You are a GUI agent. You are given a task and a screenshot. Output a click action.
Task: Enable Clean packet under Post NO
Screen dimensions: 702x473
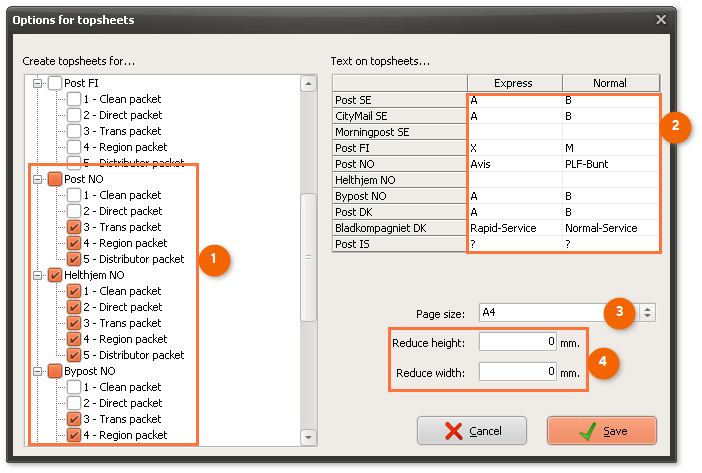coord(74,195)
